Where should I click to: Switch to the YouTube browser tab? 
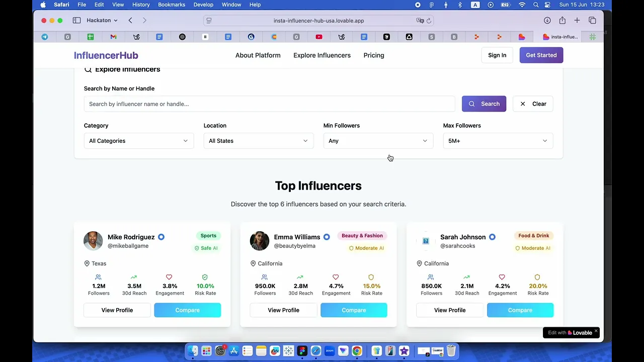(319, 37)
